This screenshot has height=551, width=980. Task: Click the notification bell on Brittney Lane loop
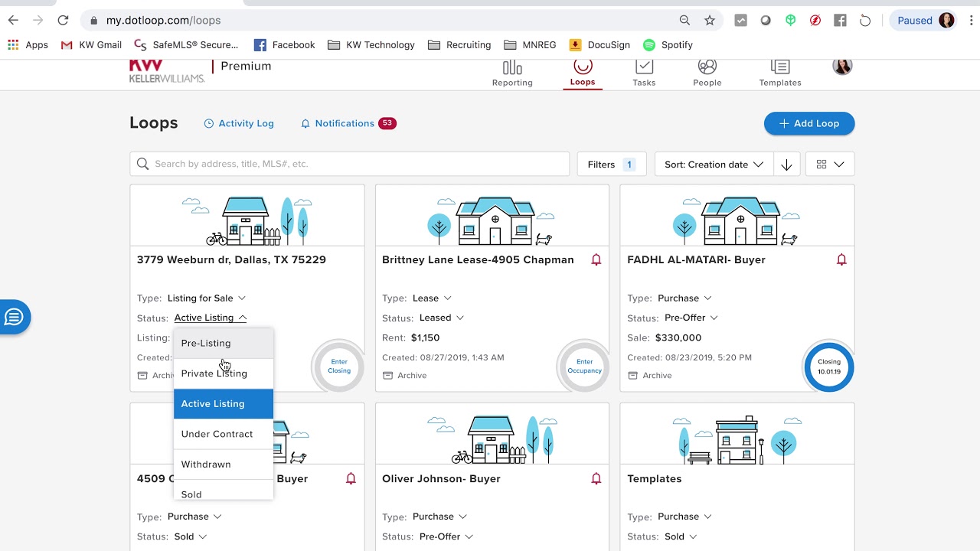[596, 260]
